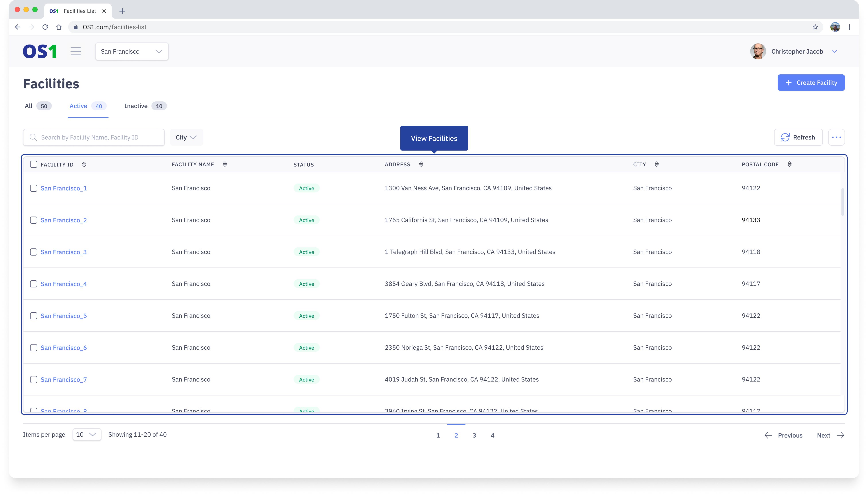Click the facility search field
Viewport: 868px width, 496px height.
click(94, 137)
